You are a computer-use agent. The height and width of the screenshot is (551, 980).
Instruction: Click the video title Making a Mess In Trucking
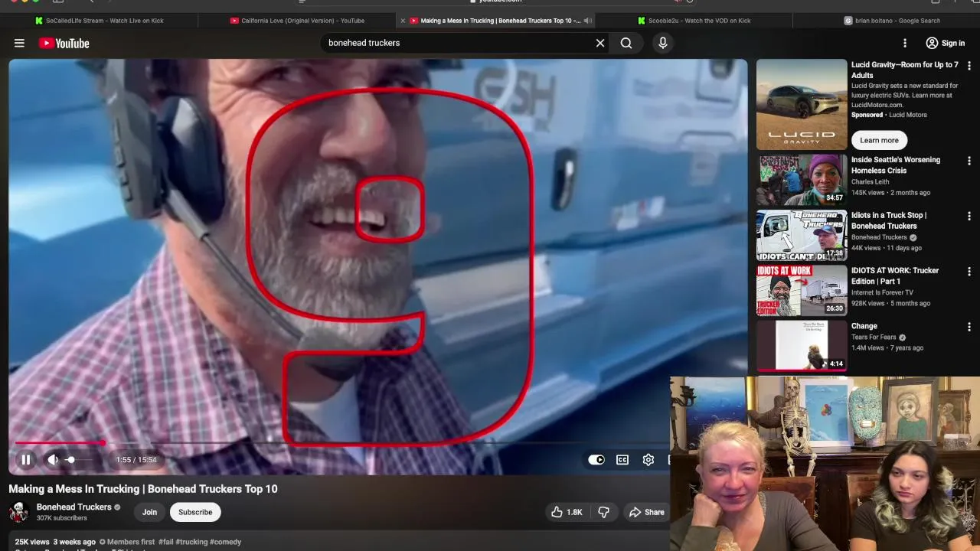143,489
